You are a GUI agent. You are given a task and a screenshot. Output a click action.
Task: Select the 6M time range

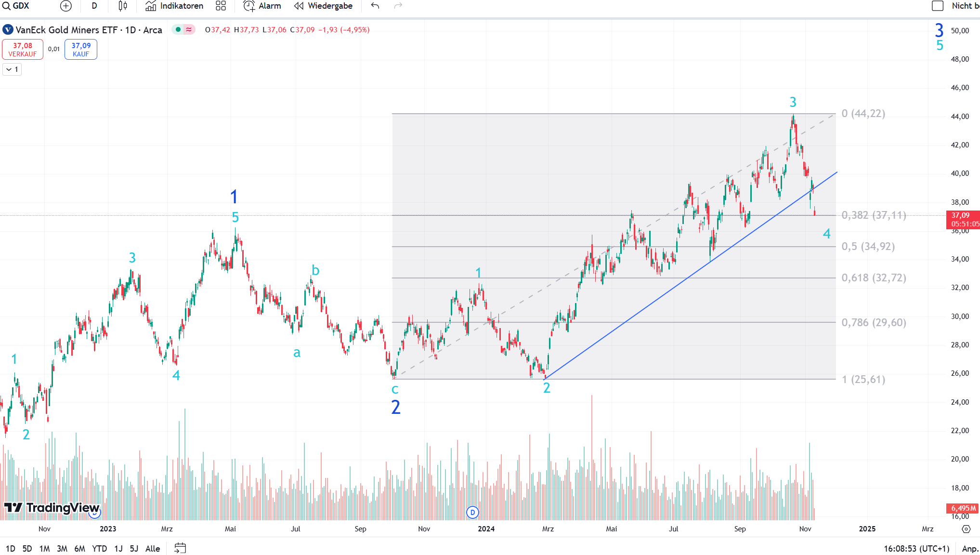click(x=79, y=548)
